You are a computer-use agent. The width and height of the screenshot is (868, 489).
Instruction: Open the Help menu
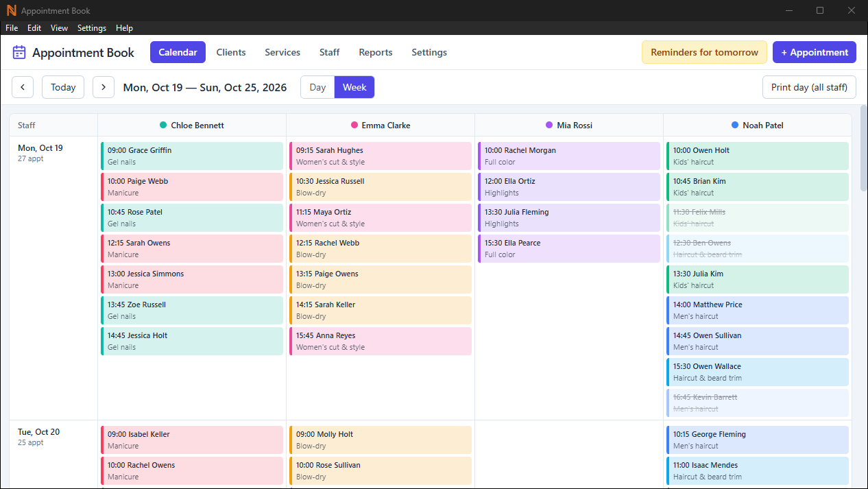click(124, 28)
